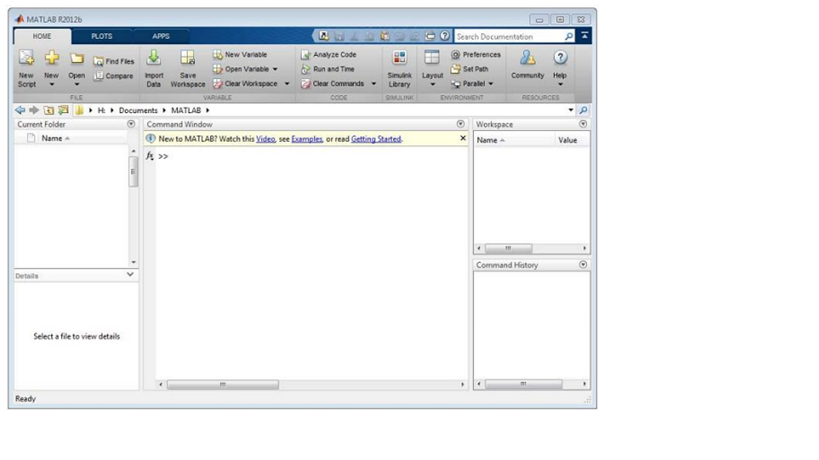Screen dimensions: 819x460
Task: Click the search magnifier in folder address bar
Action: [x=583, y=110]
